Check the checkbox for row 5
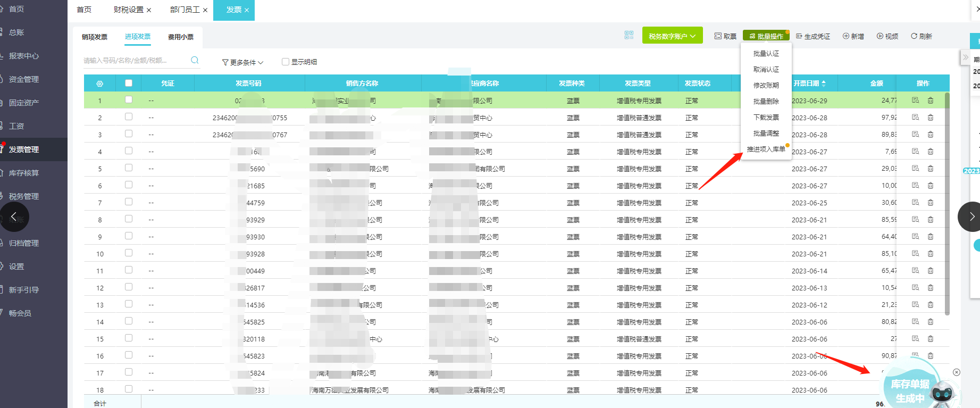 129,168
